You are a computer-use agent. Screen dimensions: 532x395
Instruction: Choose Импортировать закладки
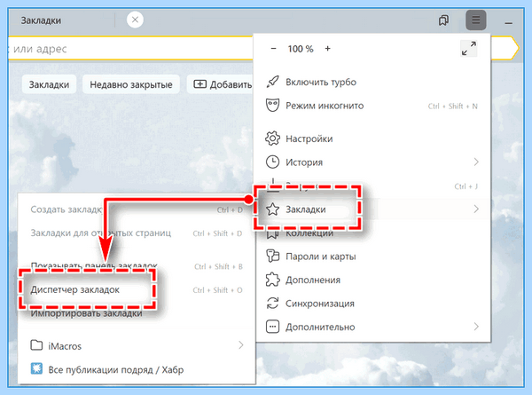pos(137,313)
